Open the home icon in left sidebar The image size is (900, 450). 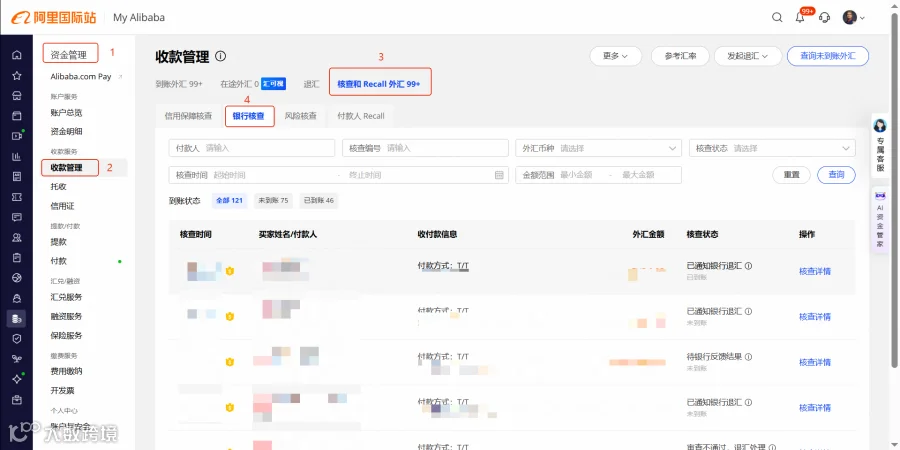tap(17, 55)
